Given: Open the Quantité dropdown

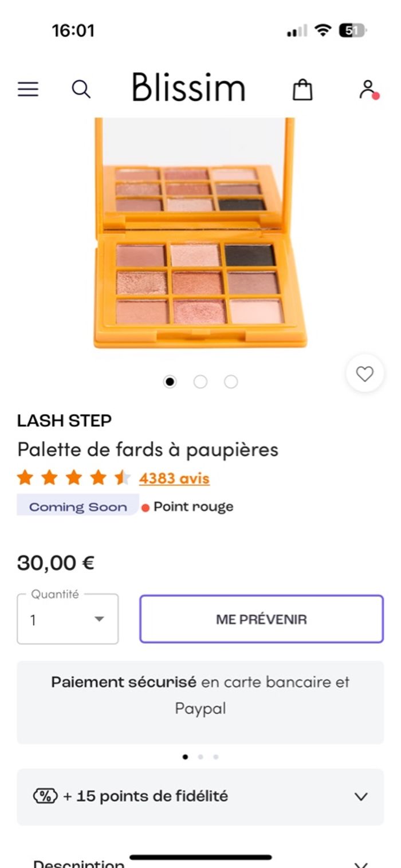Looking at the screenshot, I should tap(68, 619).
